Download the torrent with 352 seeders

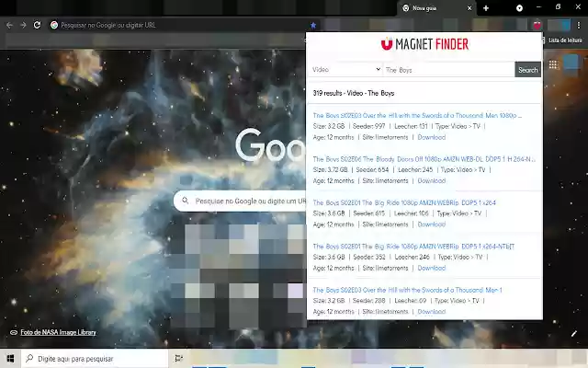point(431,268)
